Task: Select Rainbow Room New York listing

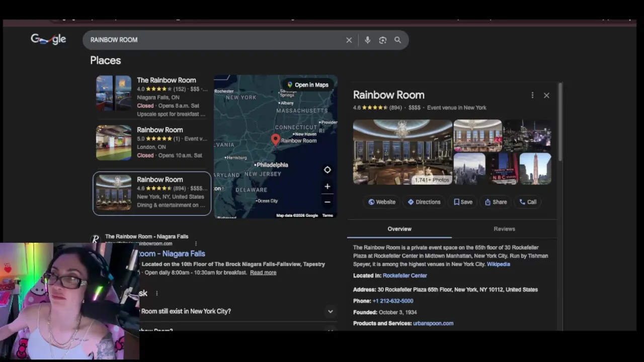Action: 152,194
